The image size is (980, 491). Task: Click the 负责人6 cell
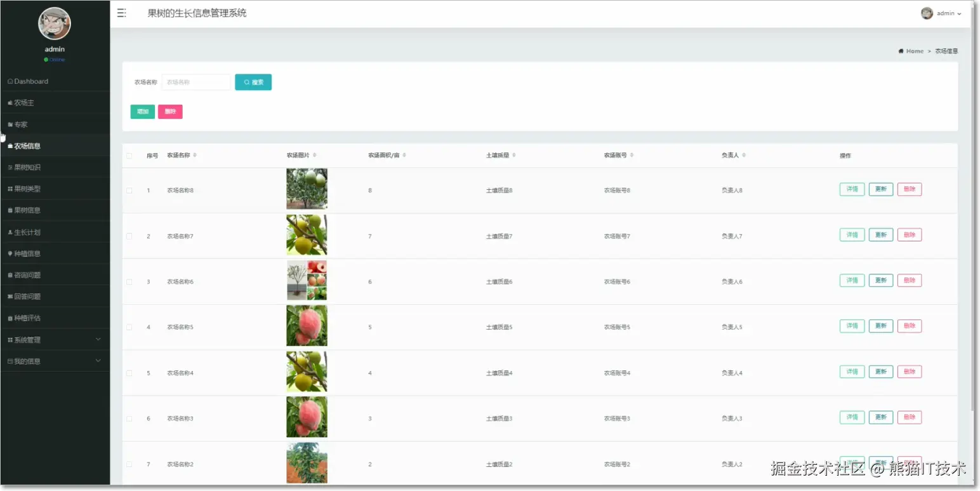click(732, 281)
